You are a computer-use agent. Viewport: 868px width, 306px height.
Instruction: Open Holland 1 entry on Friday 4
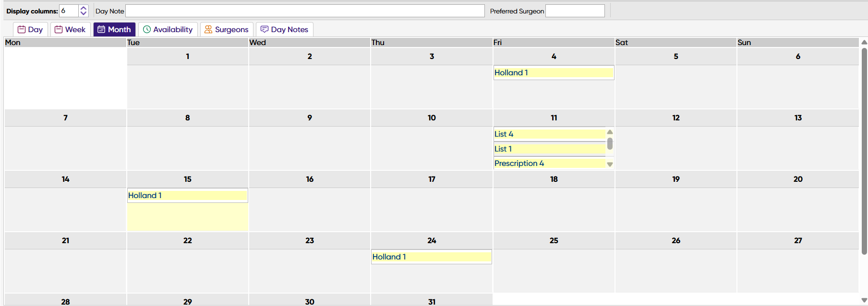pos(554,72)
